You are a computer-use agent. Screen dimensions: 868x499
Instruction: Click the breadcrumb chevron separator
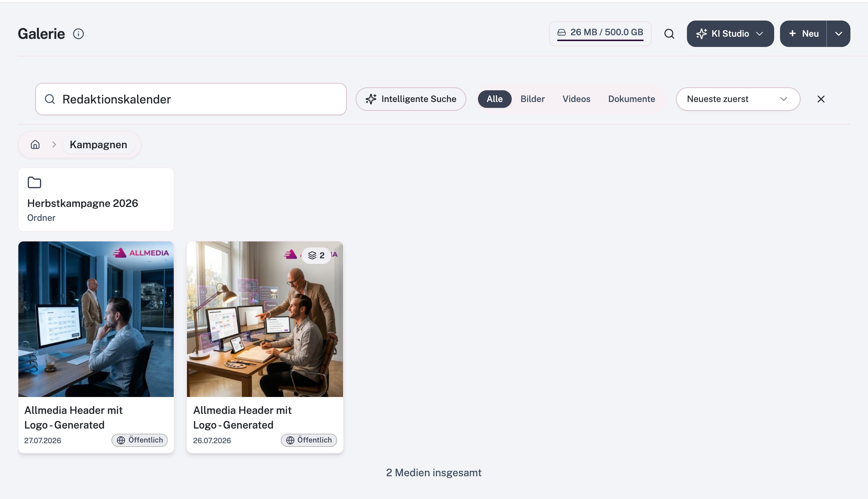pos(54,145)
